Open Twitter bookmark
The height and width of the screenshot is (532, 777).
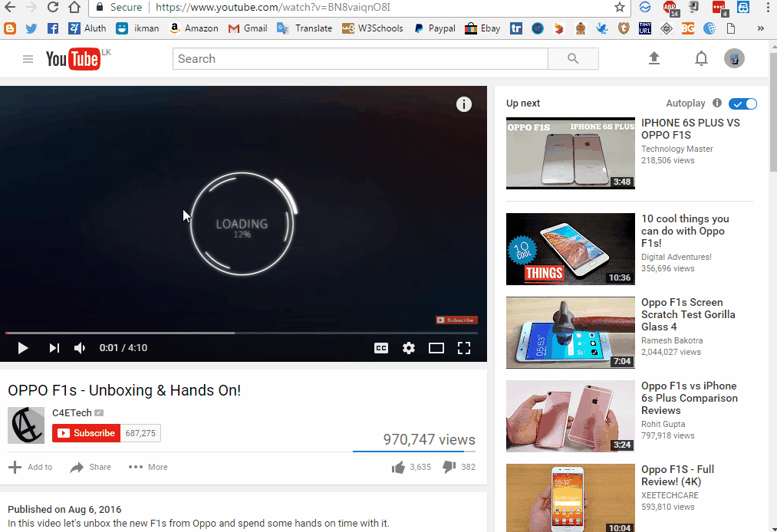31,28
